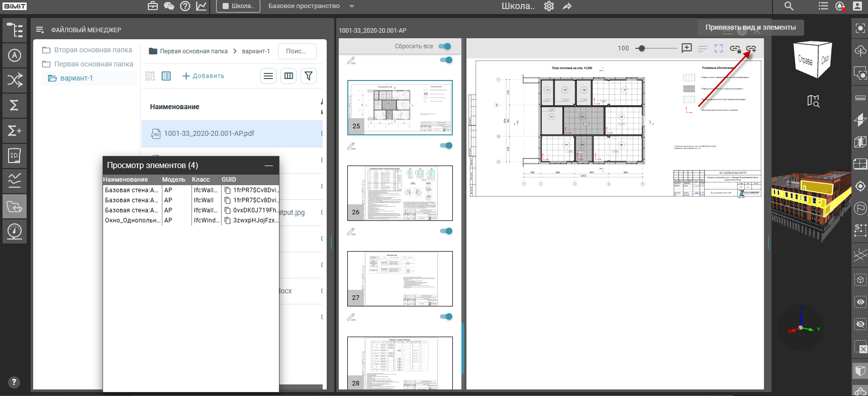
Task: Open the file manager hamburger menu
Action: point(40,30)
